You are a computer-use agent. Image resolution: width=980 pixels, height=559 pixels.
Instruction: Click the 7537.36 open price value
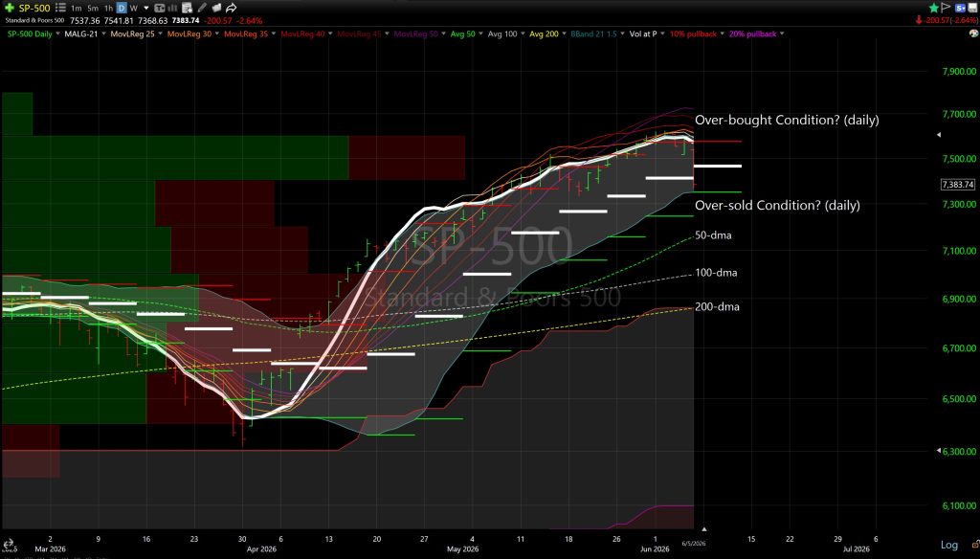click(85, 21)
